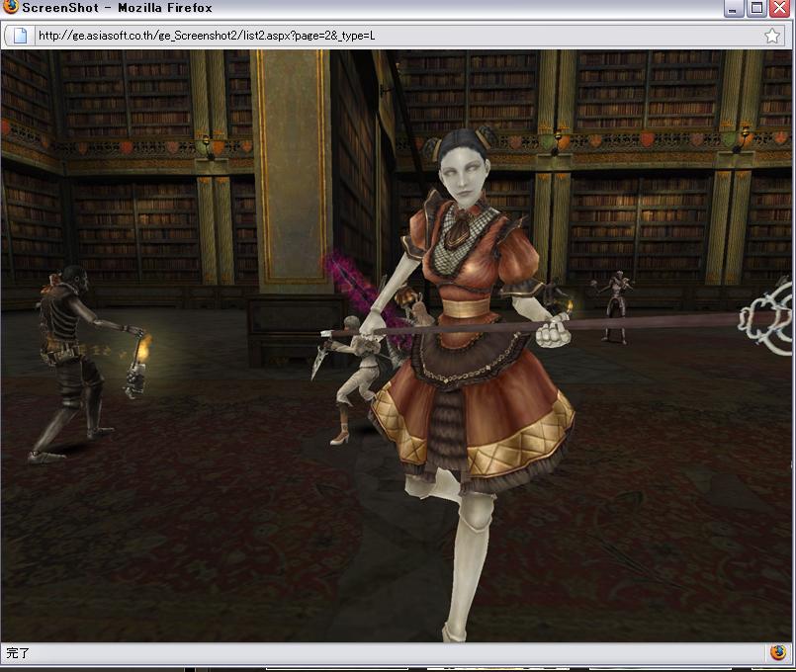
Task: Click the Firefox icon in the status bar
Action: [x=777, y=652]
